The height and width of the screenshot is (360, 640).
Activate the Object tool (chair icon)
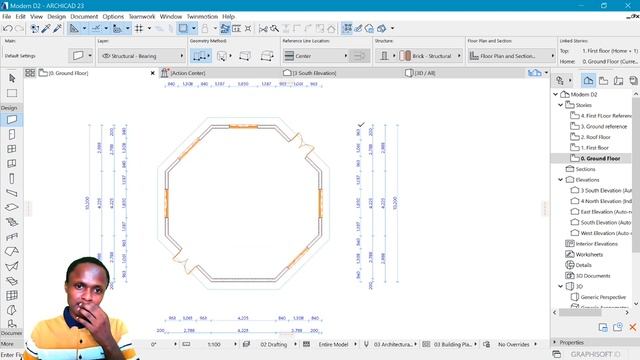(x=12, y=324)
